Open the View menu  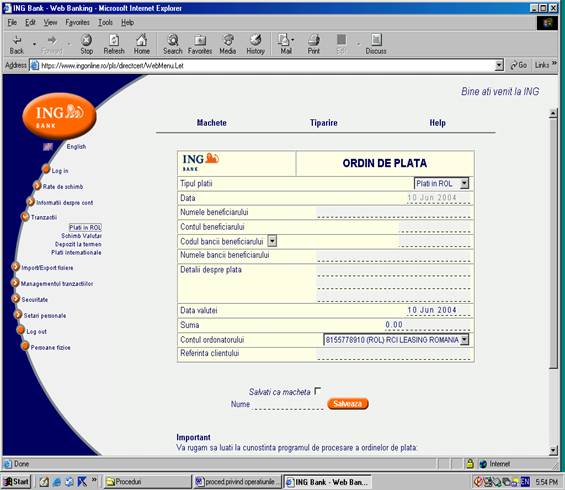(50, 22)
